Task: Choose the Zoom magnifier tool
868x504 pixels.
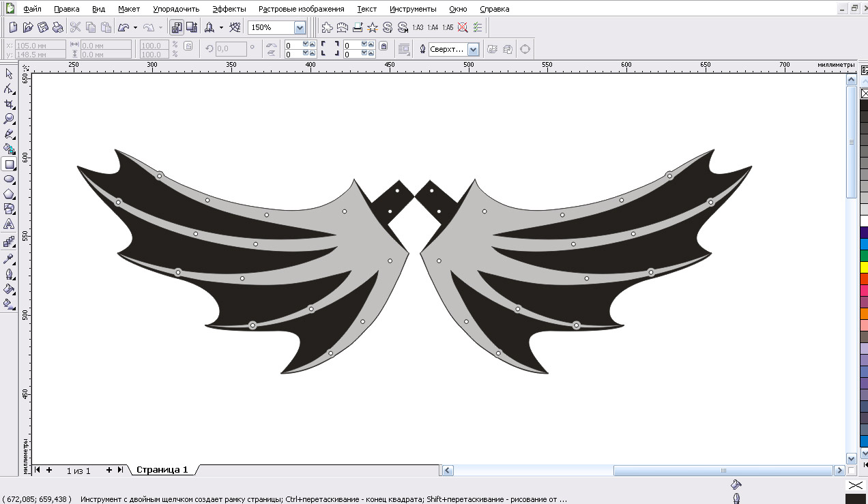Action: pos(10,119)
